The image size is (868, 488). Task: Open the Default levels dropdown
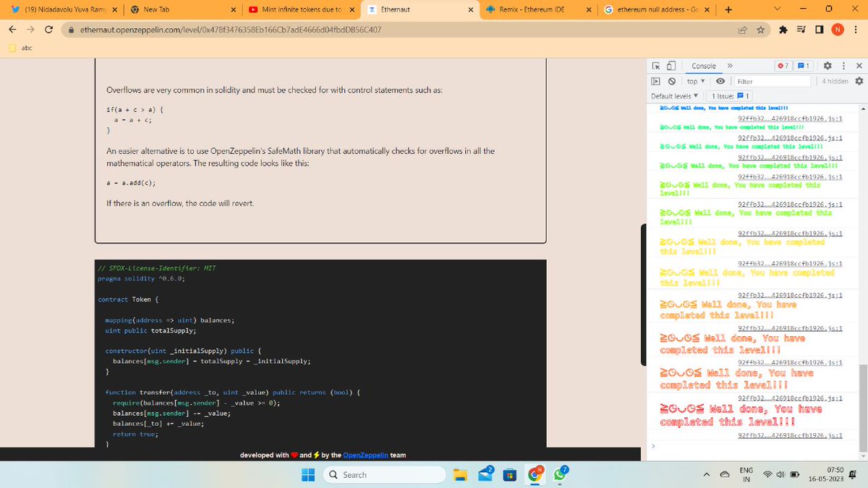point(674,96)
